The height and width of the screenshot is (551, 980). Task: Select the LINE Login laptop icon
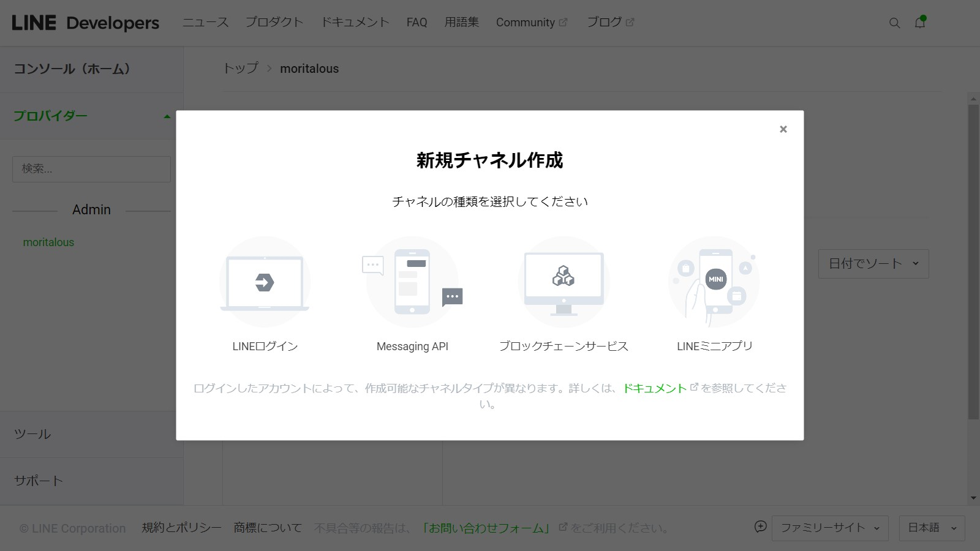[x=265, y=282]
